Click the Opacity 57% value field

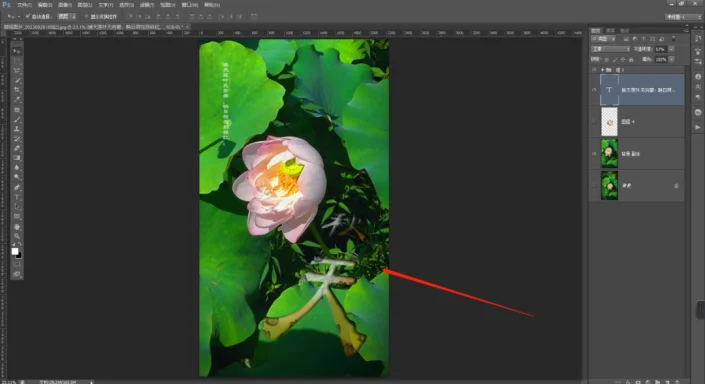[x=660, y=49]
